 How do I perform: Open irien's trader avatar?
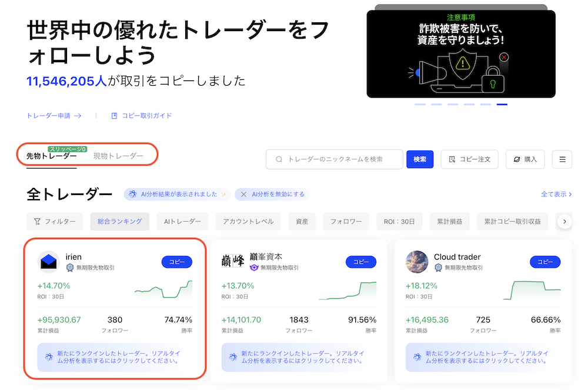49,262
